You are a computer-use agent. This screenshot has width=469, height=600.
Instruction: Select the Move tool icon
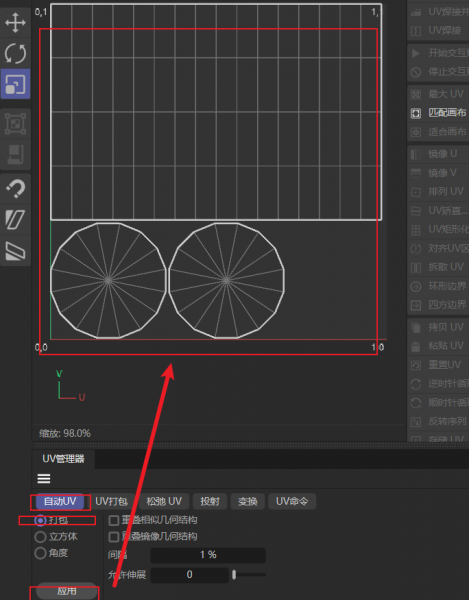[x=15, y=22]
